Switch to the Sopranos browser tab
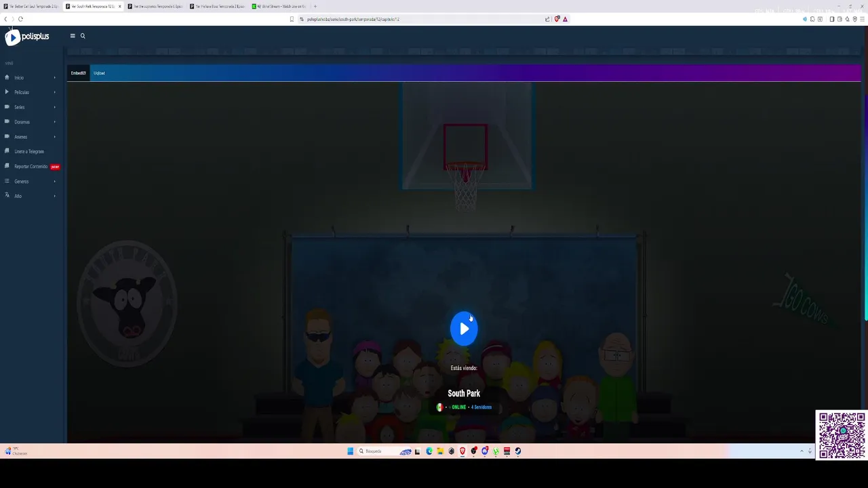The height and width of the screenshot is (488, 868). pos(155,6)
